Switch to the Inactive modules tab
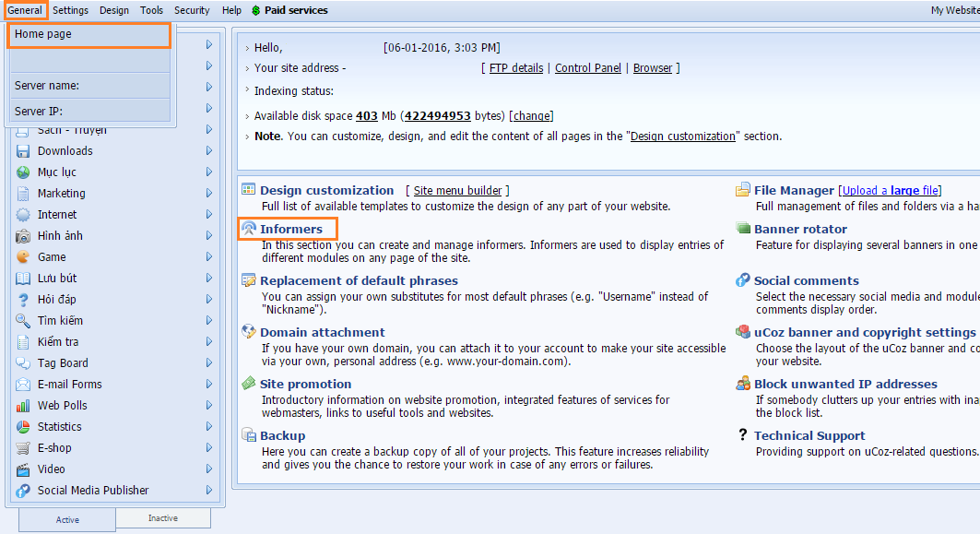The image size is (980, 534). coord(163,518)
